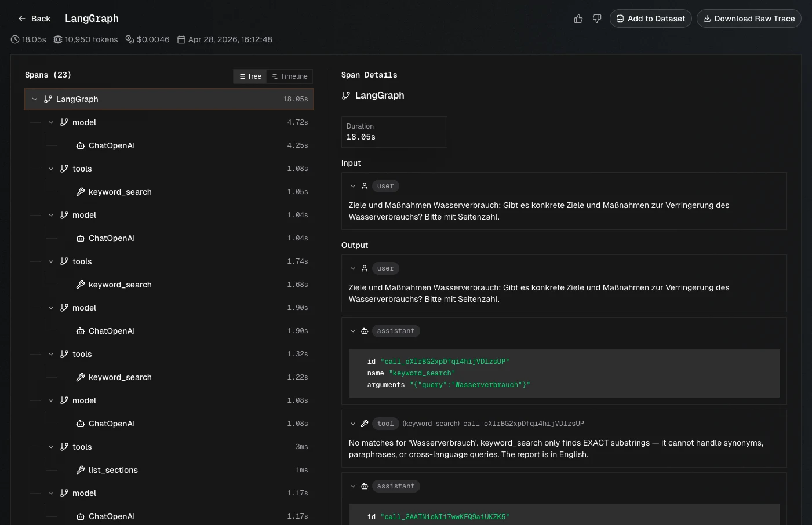The height and width of the screenshot is (525, 812).
Task: Click the Add to Dataset button
Action: point(650,19)
